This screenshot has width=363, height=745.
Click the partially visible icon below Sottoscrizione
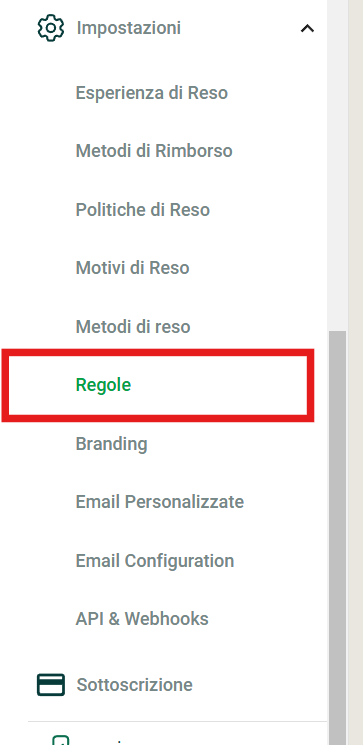[61, 740]
